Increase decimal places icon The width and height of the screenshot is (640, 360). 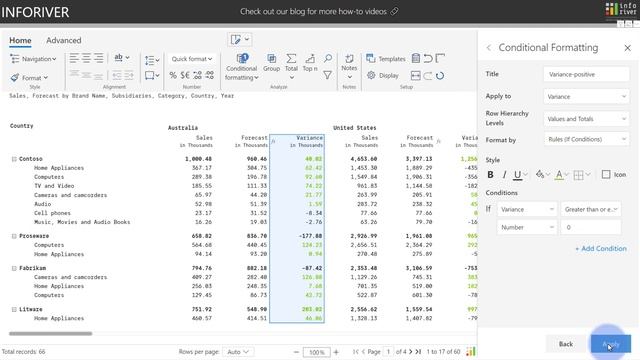[x=198, y=75]
